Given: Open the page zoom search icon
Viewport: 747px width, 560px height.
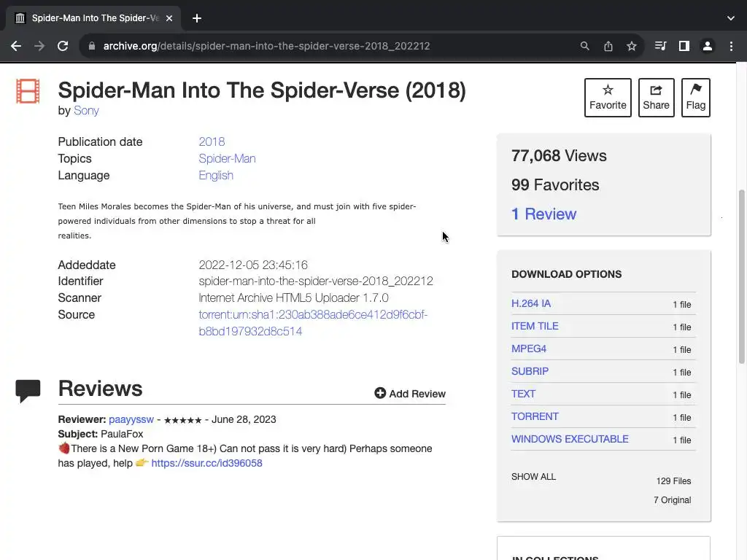Looking at the screenshot, I should click(584, 46).
